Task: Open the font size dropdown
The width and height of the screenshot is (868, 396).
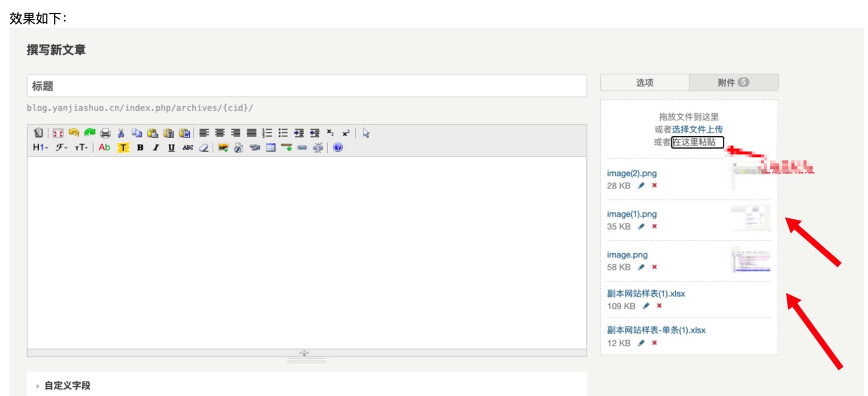Action: click(x=82, y=147)
